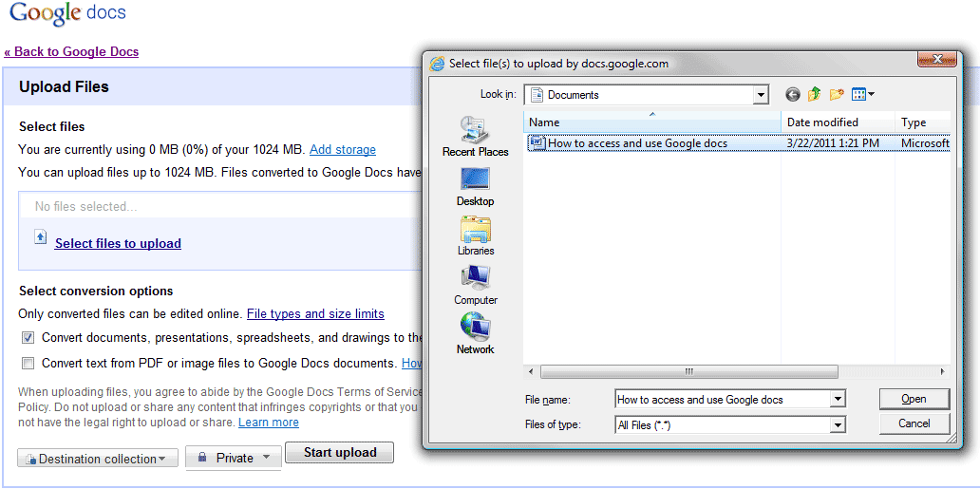This screenshot has width=980, height=489.
Task: Open Network in the places sidebar
Action: [476, 334]
